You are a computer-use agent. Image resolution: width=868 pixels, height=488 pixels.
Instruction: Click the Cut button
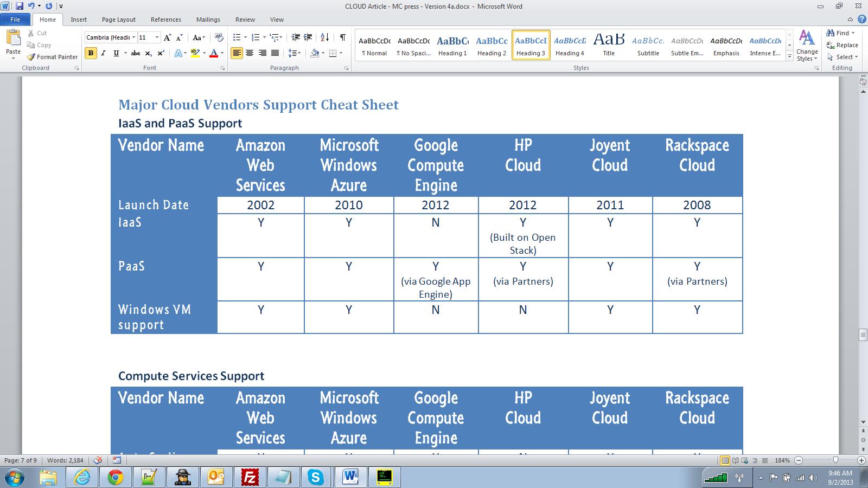coord(37,33)
